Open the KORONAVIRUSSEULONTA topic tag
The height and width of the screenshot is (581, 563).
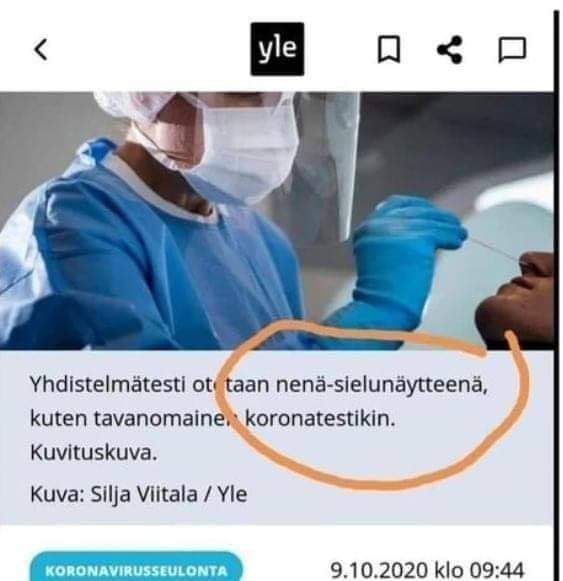point(136,567)
